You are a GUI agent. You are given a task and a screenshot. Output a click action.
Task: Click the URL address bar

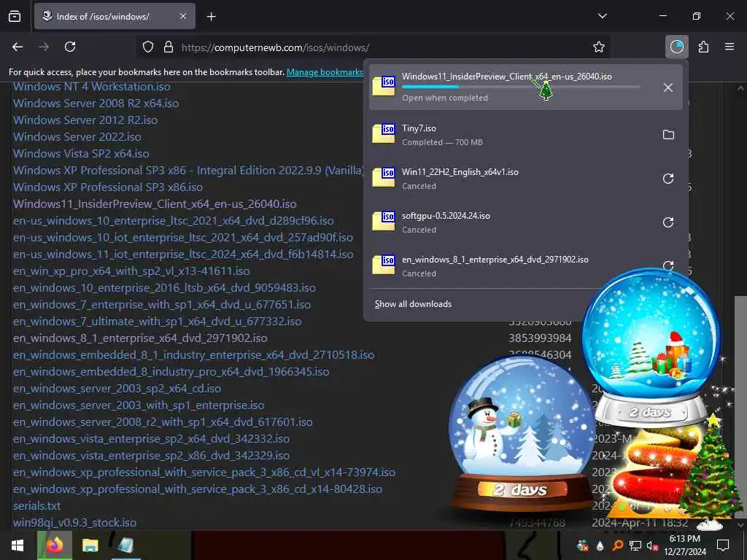[x=374, y=47]
